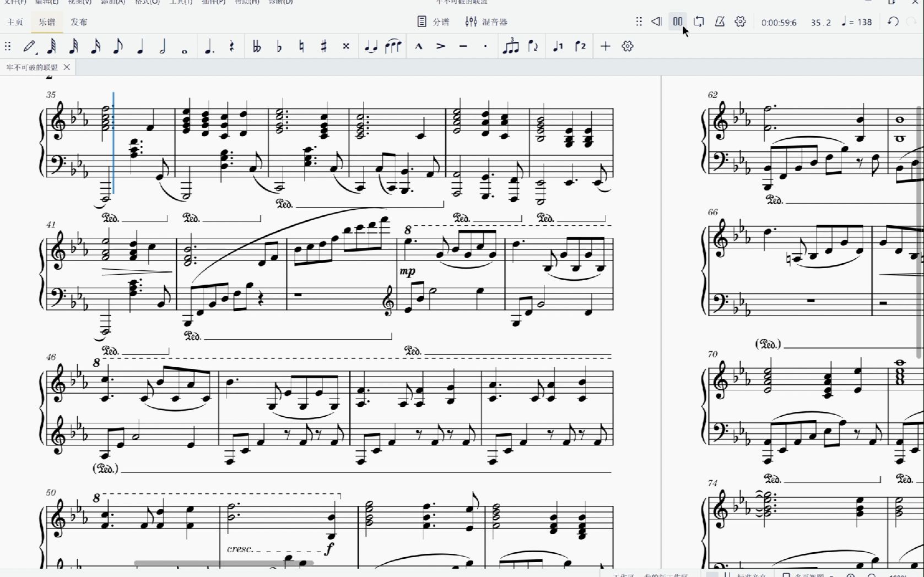
Task: Open the tuplet tool
Action: tap(511, 46)
